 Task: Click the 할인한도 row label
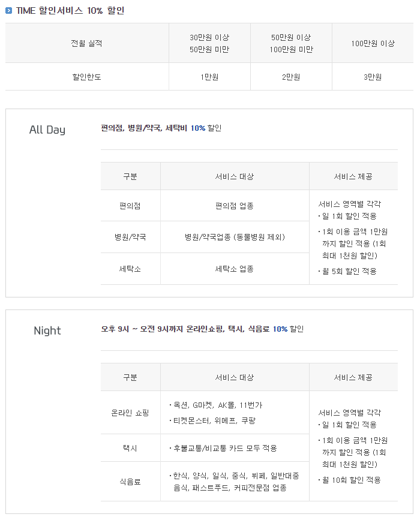pos(86,77)
